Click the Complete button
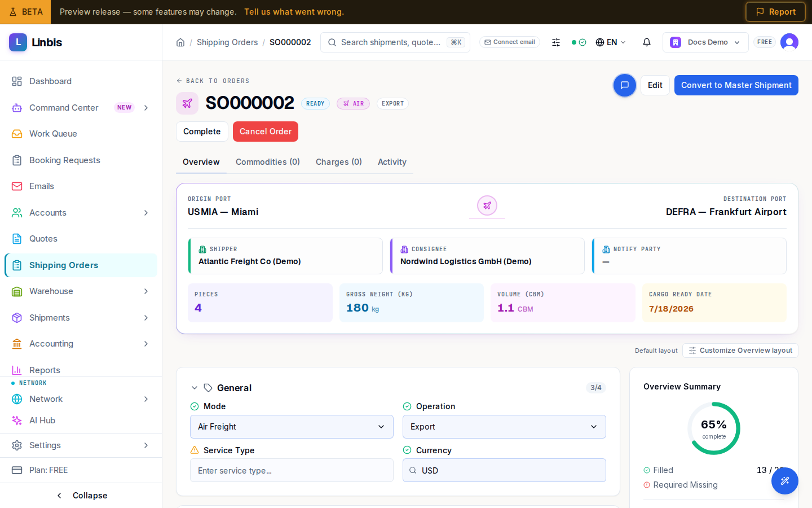The width and height of the screenshot is (812, 508). [x=202, y=132]
